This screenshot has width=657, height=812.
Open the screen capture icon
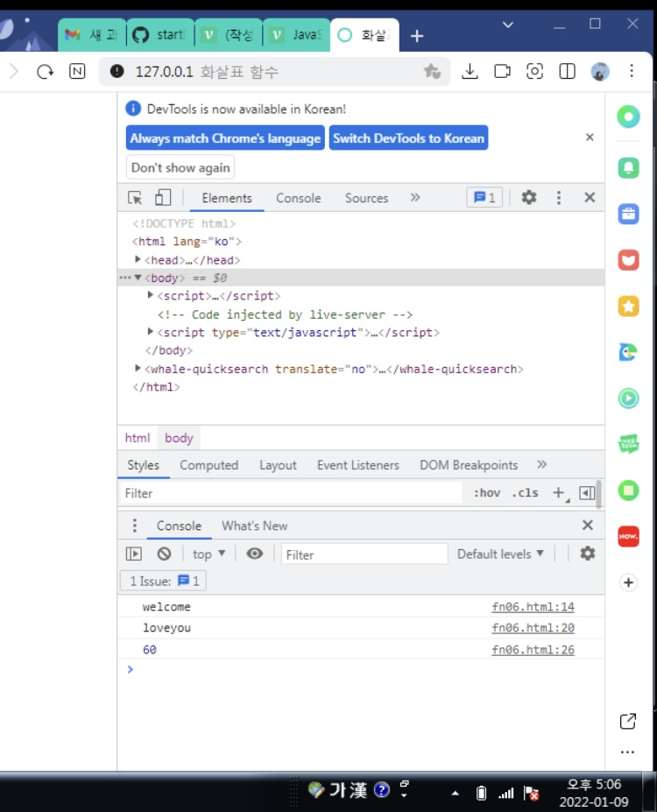535,71
